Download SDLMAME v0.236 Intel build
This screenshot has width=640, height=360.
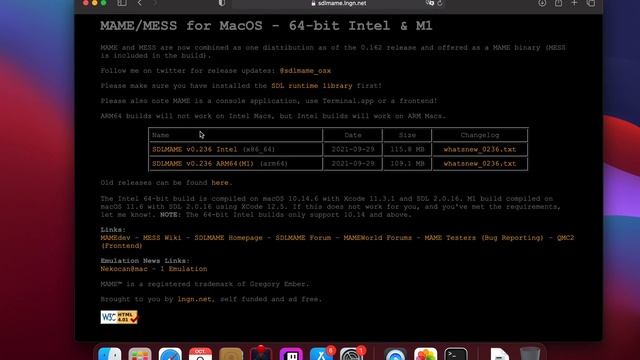[194, 149]
